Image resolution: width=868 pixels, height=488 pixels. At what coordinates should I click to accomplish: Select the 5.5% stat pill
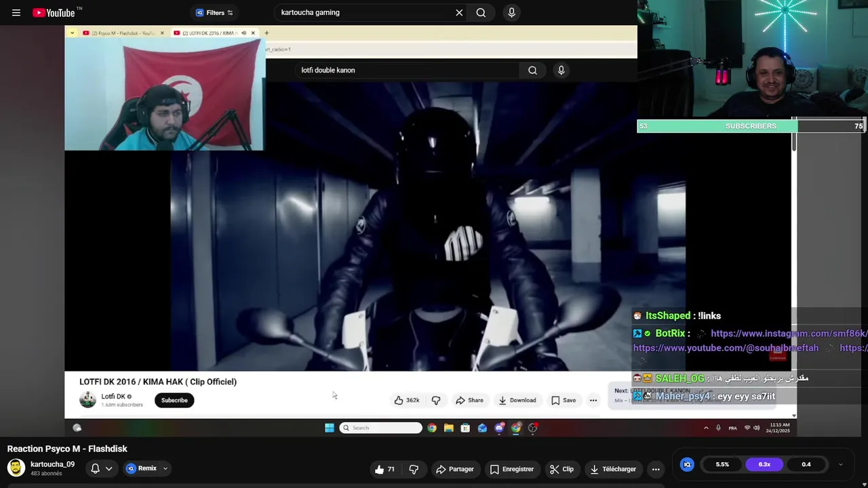(722, 464)
